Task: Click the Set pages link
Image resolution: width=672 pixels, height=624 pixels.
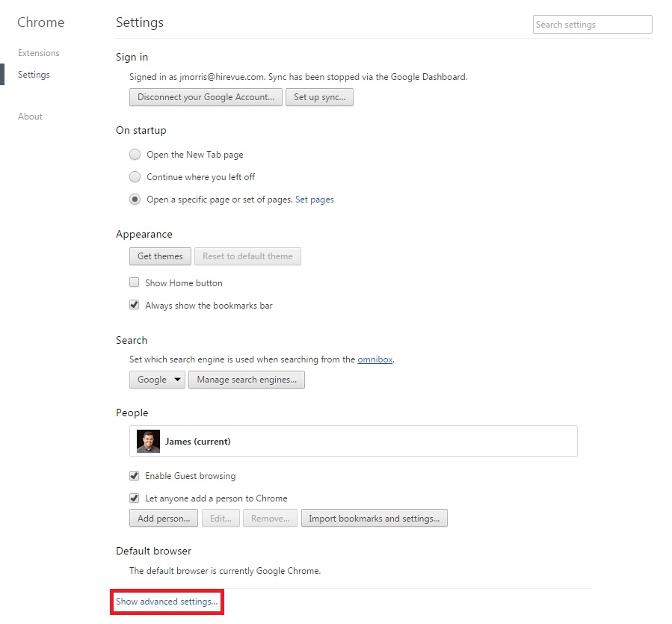Action: point(315,200)
